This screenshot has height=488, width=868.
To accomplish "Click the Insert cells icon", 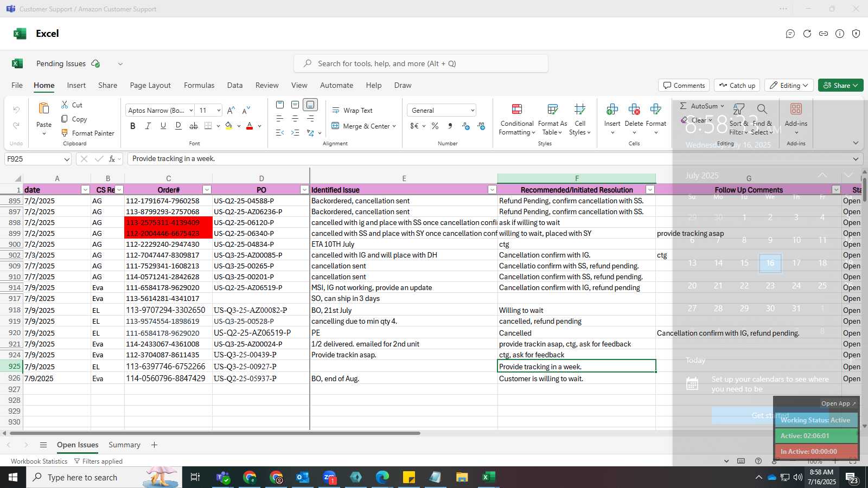I will coord(612,109).
